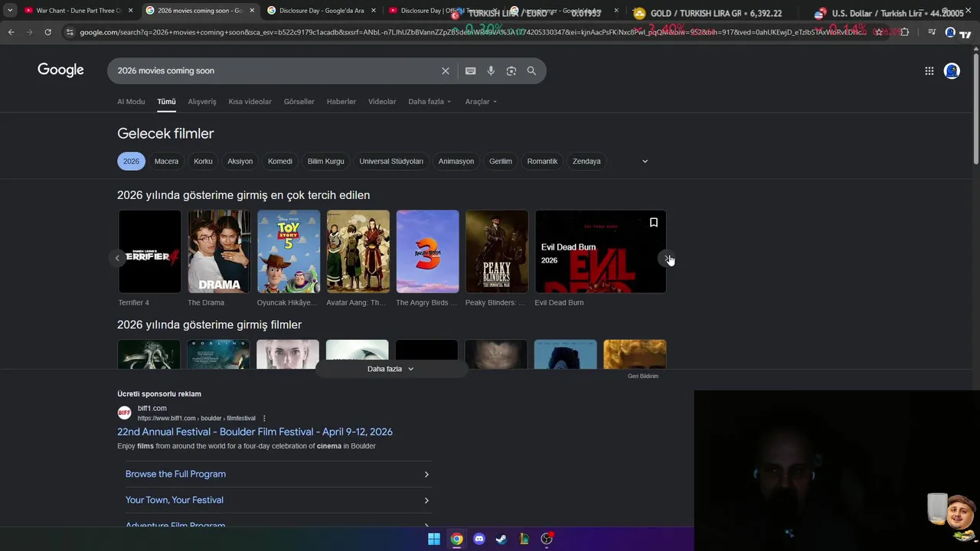Select the Haberler search tab

(341, 101)
